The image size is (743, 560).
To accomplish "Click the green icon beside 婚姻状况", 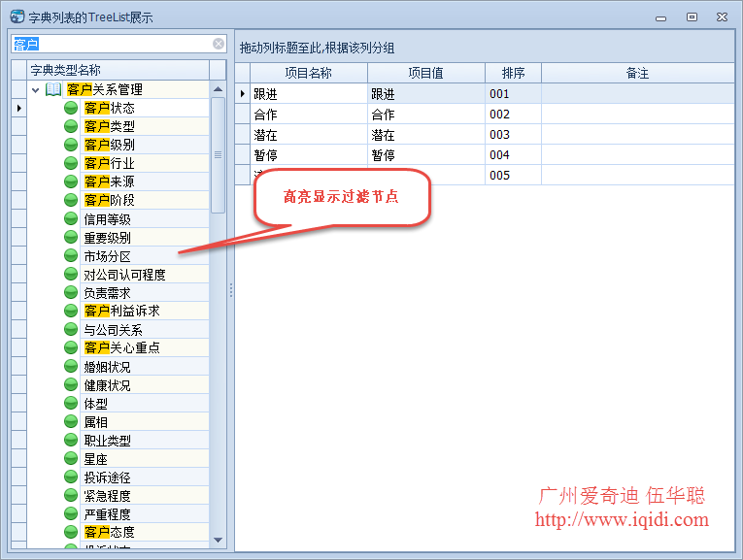I will pos(71,367).
